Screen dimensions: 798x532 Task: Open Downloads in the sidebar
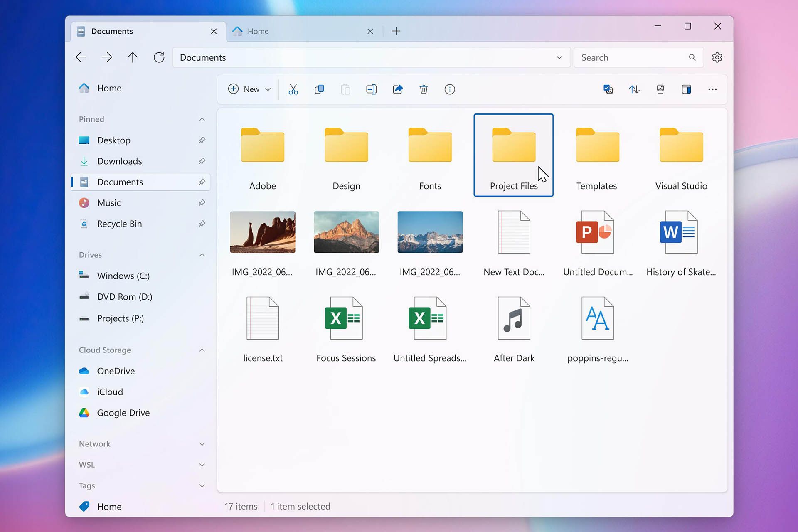tap(140, 161)
